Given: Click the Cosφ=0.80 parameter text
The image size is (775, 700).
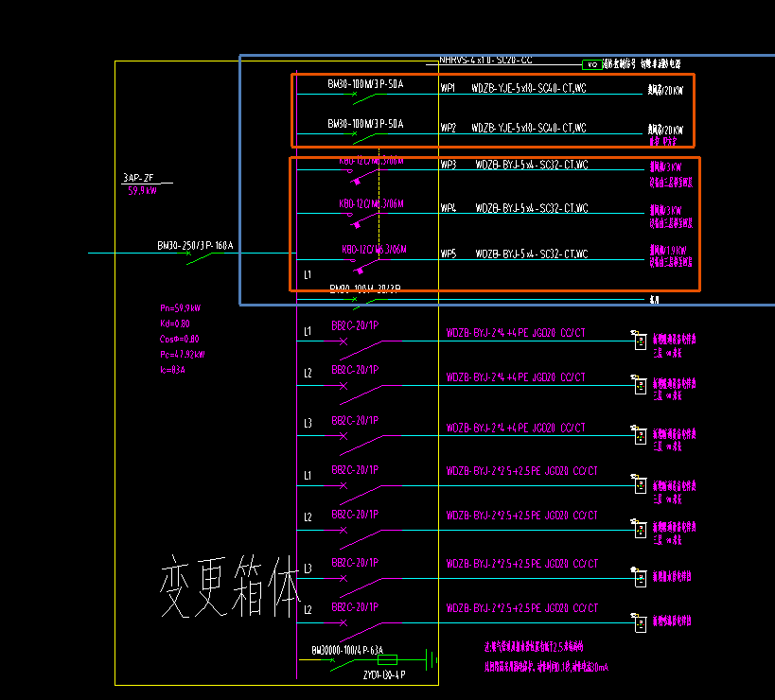Looking at the screenshot, I should (x=180, y=339).
